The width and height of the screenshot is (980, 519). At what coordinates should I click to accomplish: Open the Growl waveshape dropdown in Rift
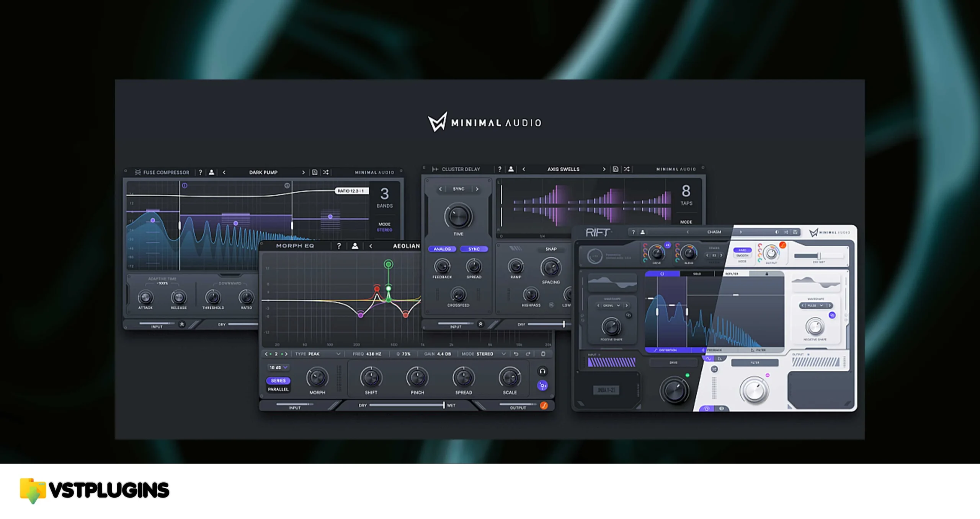pyautogui.click(x=612, y=305)
